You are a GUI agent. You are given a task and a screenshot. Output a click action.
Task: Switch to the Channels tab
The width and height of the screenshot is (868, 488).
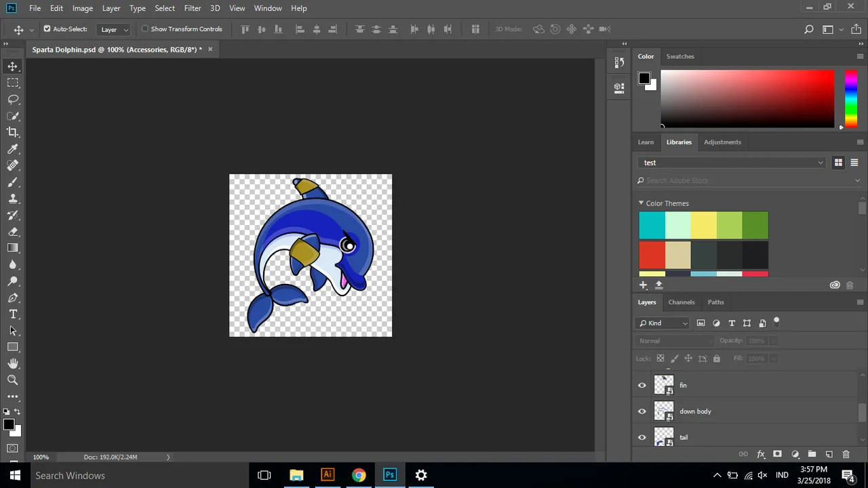tap(682, 302)
